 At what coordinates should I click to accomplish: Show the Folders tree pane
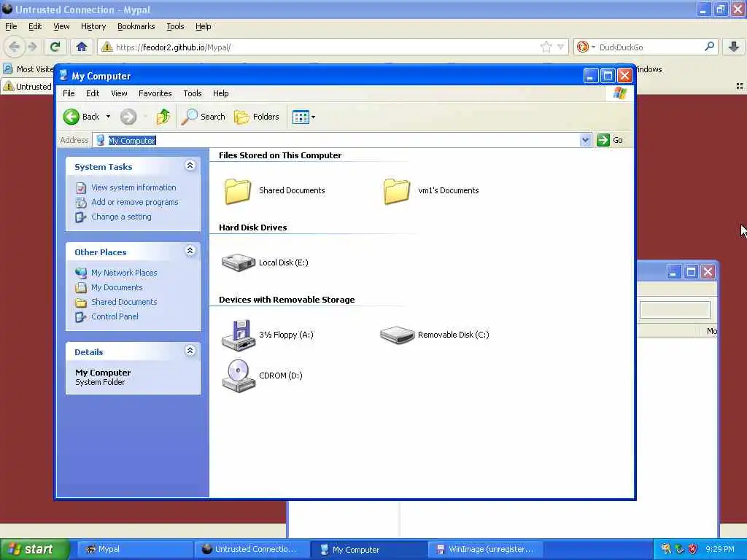[256, 117]
